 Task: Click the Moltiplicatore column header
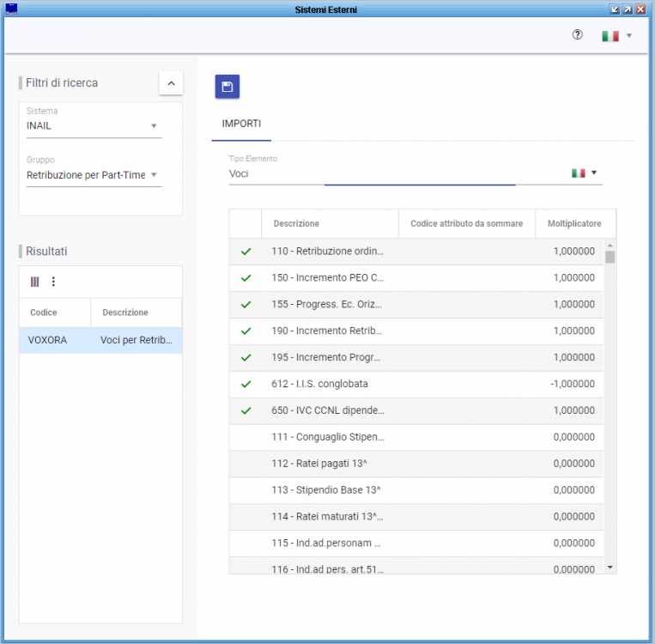[x=574, y=224]
